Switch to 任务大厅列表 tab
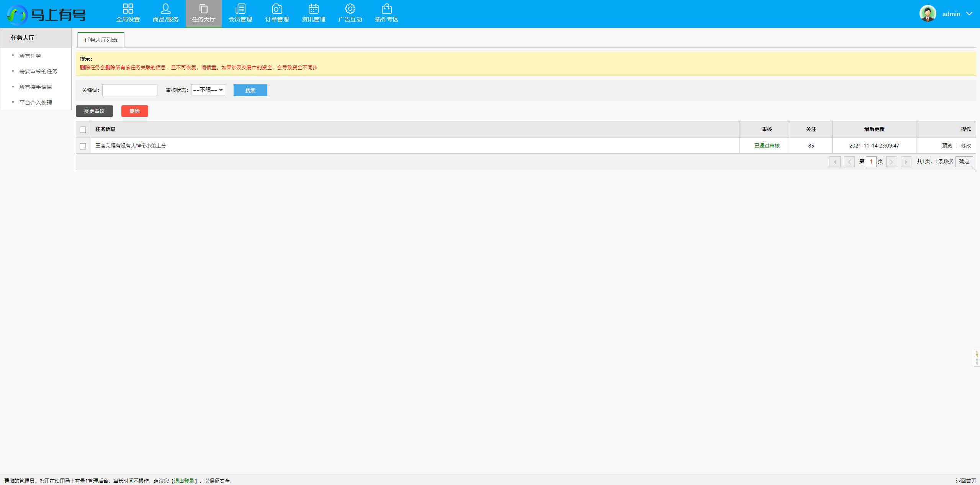Image resolution: width=980 pixels, height=485 pixels. point(101,40)
